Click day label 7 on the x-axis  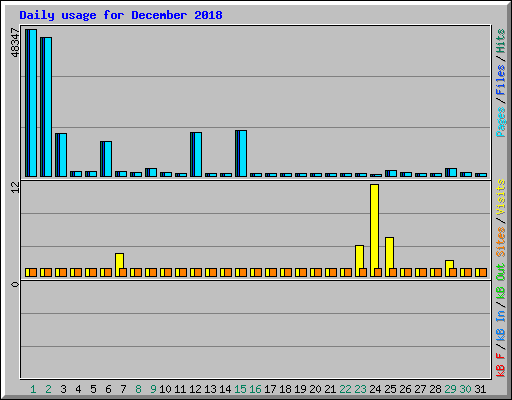pos(123,389)
